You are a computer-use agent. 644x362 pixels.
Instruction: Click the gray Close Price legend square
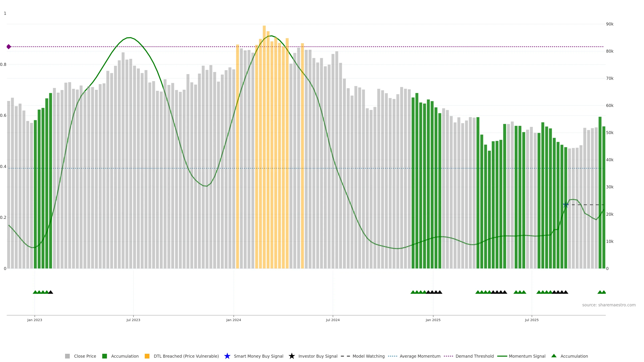coord(67,356)
